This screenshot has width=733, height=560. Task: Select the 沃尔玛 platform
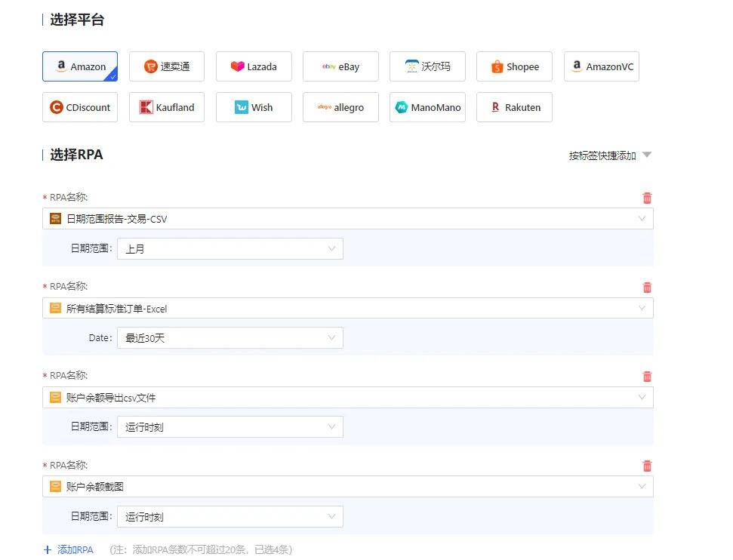[x=428, y=66]
